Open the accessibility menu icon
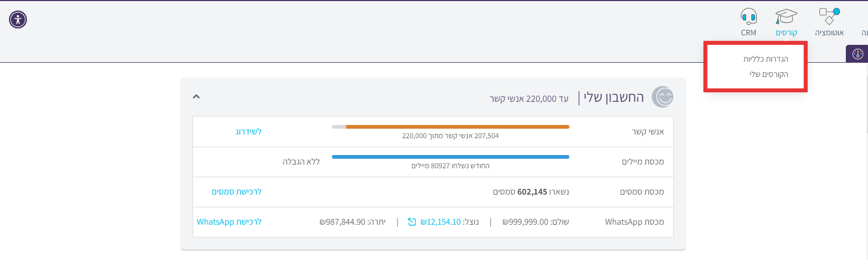 point(18,20)
